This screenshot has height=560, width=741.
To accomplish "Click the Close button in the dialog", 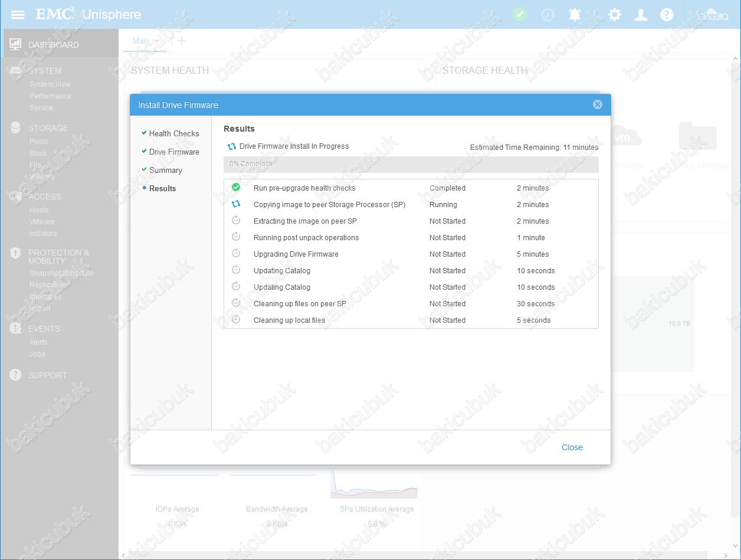I will pos(572,447).
